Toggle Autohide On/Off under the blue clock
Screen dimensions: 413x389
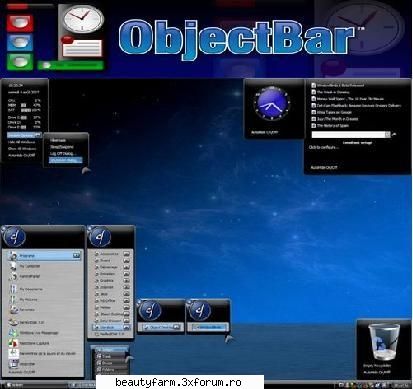tap(264, 132)
